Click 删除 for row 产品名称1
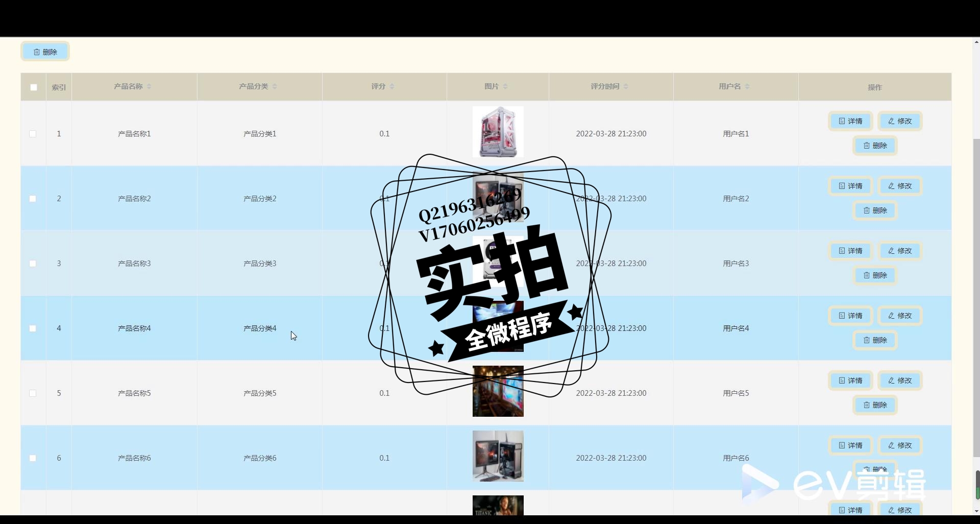The image size is (980, 524). pos(875,146)
